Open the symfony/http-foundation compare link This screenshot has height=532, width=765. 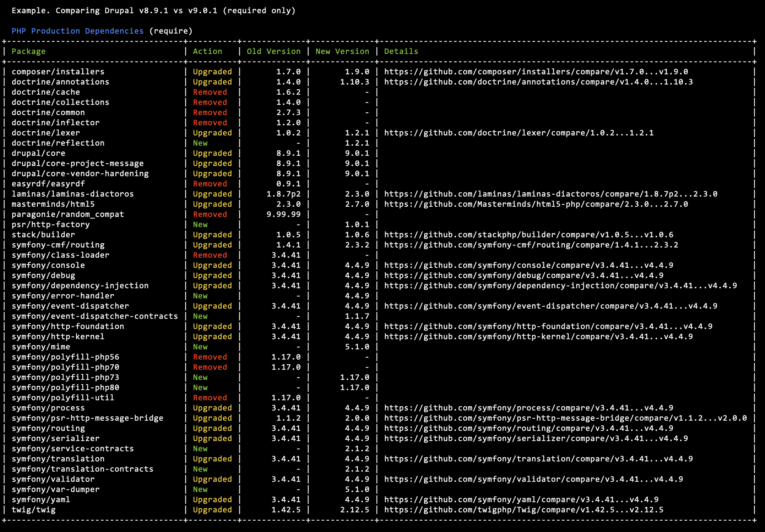[548, 326]
